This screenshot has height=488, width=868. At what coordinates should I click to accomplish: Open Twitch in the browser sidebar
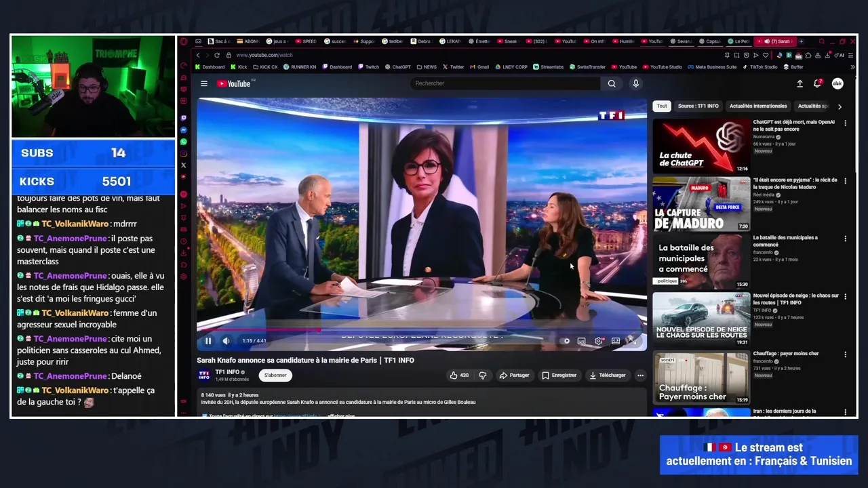pos(183,118)
